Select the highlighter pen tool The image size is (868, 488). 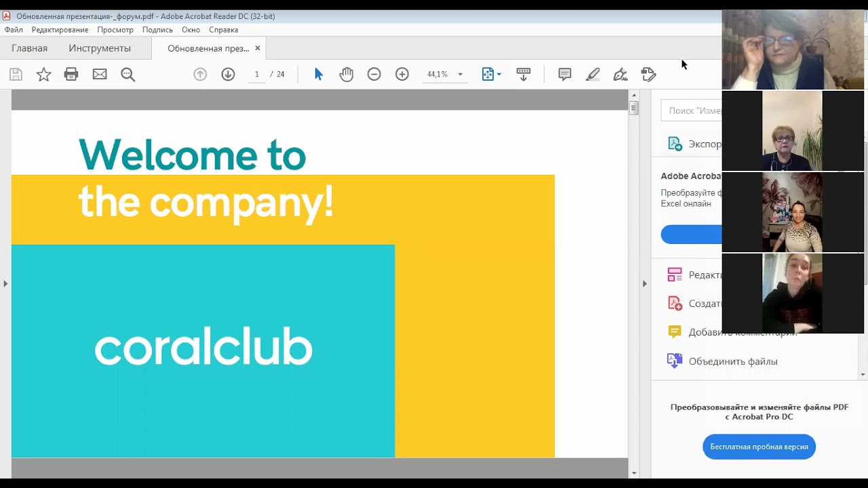pos(593,75)
